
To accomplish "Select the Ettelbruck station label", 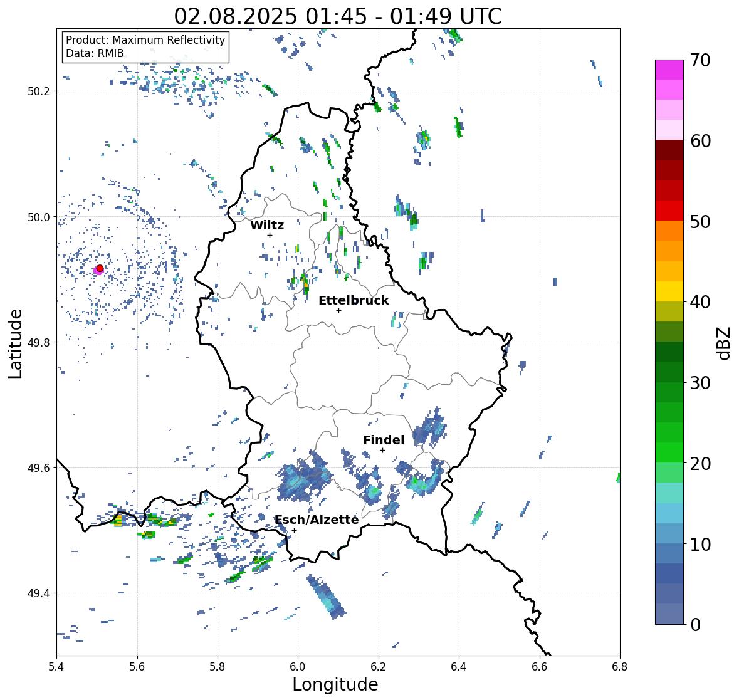I will (x=354, y=301).
